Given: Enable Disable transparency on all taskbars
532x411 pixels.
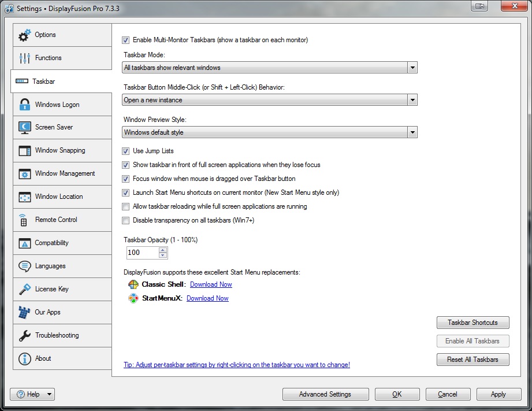Looking at the screenshot, I should click(126, 220).
